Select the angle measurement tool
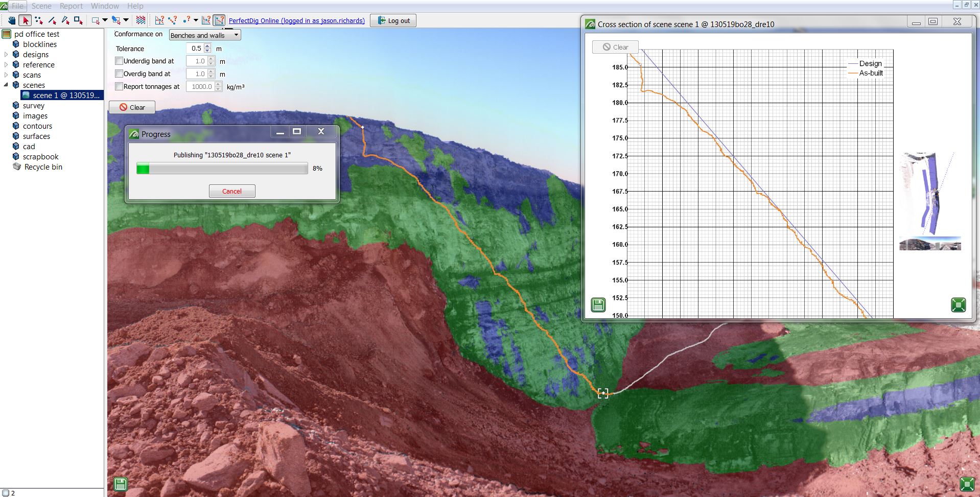Viewport: 980px width, 497px height. (x=64, y=20)
